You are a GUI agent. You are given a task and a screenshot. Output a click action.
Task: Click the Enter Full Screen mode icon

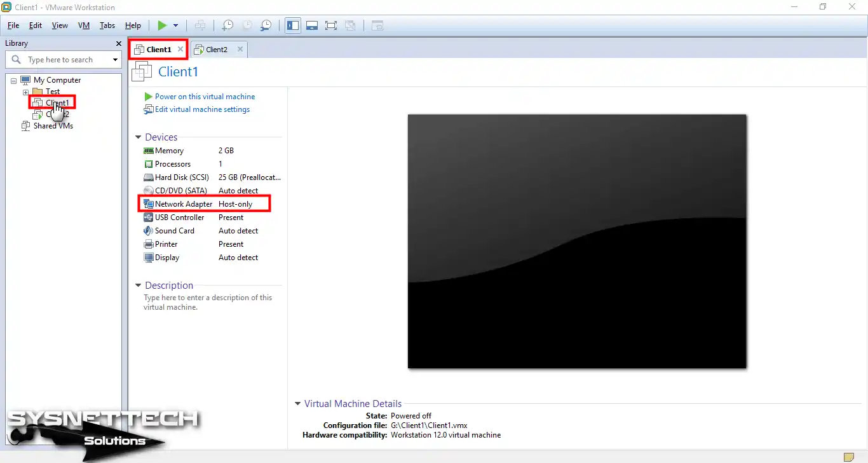(331, 25)
